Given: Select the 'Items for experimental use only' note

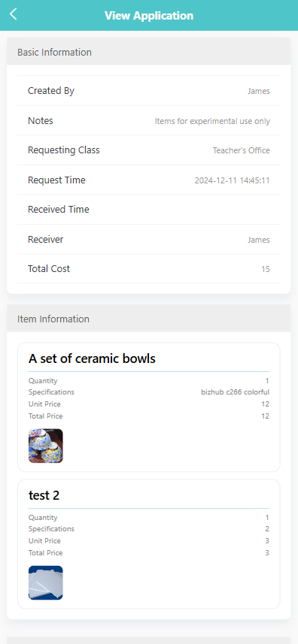Looking at the screenshot, I should point(212,121).
